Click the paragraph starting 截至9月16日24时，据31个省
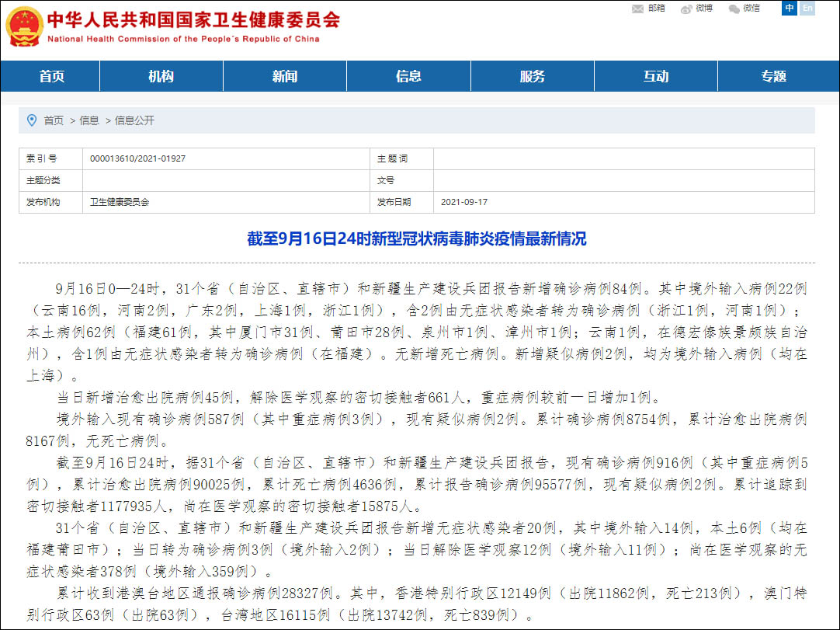This screenshot has width=840, height=630. point(417,485)
